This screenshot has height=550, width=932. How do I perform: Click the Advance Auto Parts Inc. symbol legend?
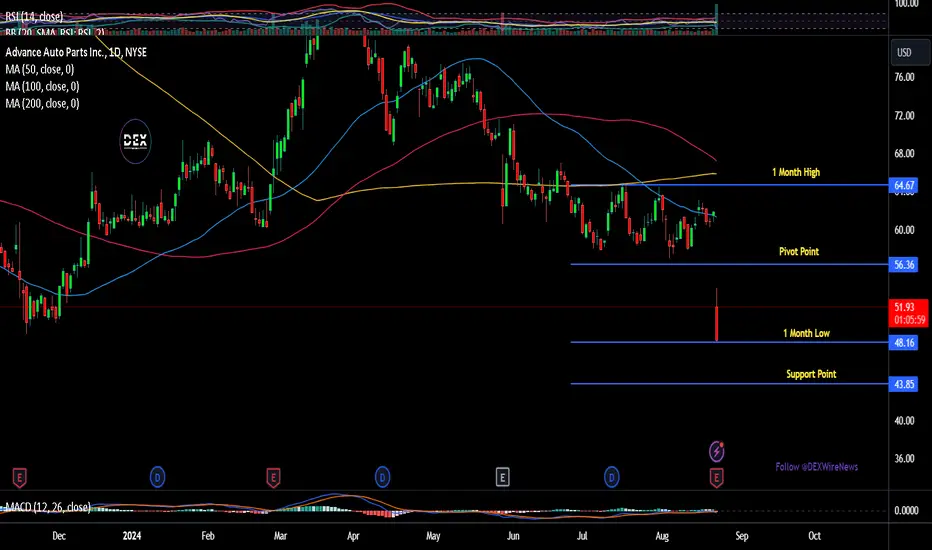pos(76,52)
